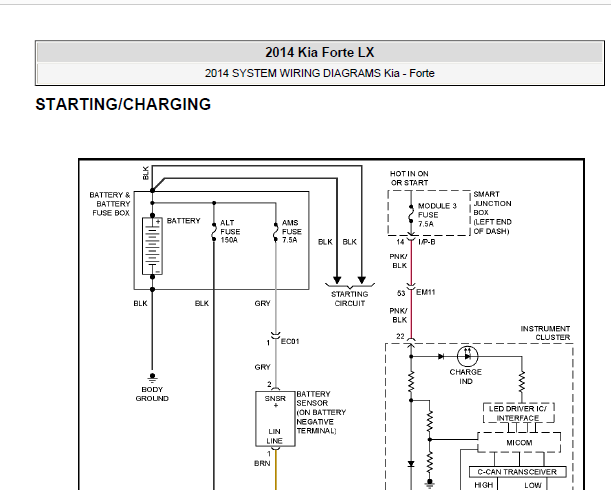The width and height of the screenshot is (611, 490).
Task: Click the 'EM11' connector label
Action: pos(426,292)
